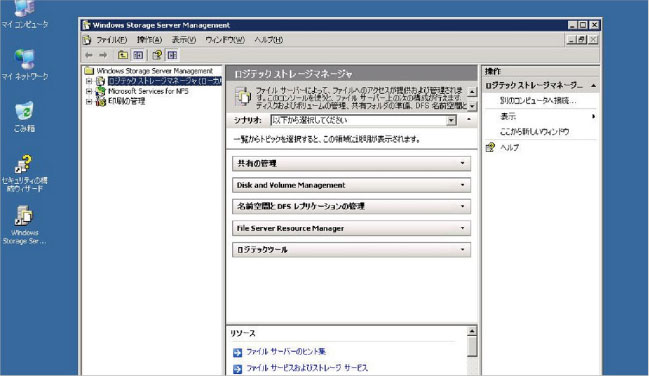Click the description text scroll down arrow
The image size is (649, 376).
472,106
